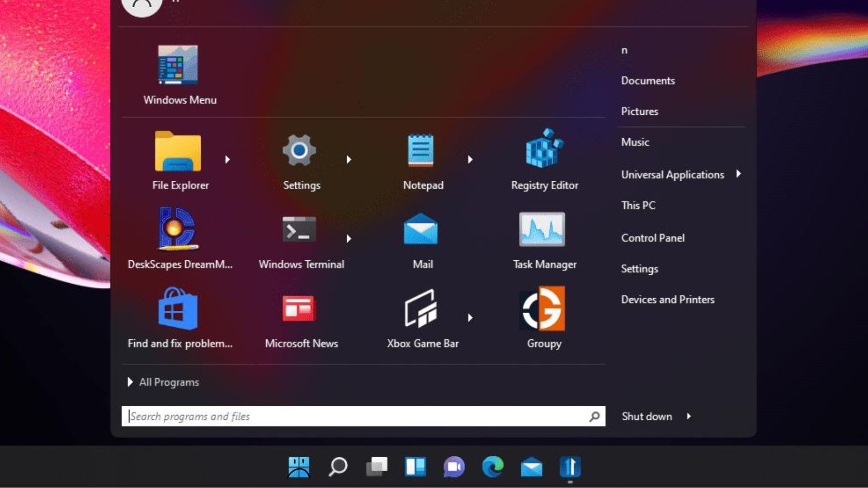
Task: Open DeskScapes DreamMaker app icon
Action: point(178,230)
